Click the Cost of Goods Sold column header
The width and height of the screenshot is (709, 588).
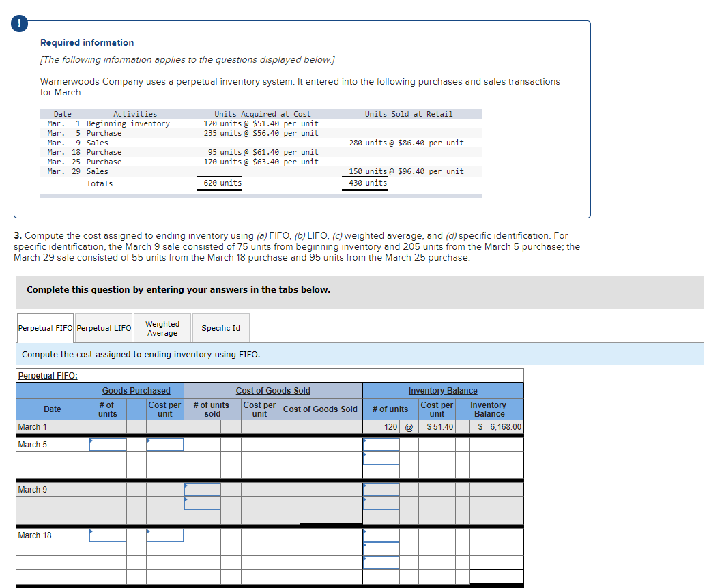pos(273,390)
